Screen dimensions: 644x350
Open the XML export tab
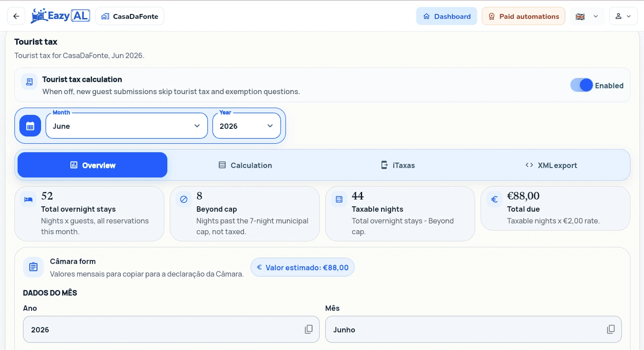pyautogui.click(x=551, y=165)
